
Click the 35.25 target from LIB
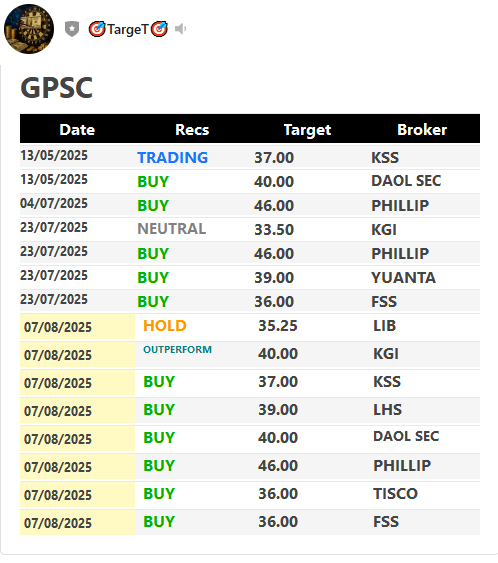[278, 326]
